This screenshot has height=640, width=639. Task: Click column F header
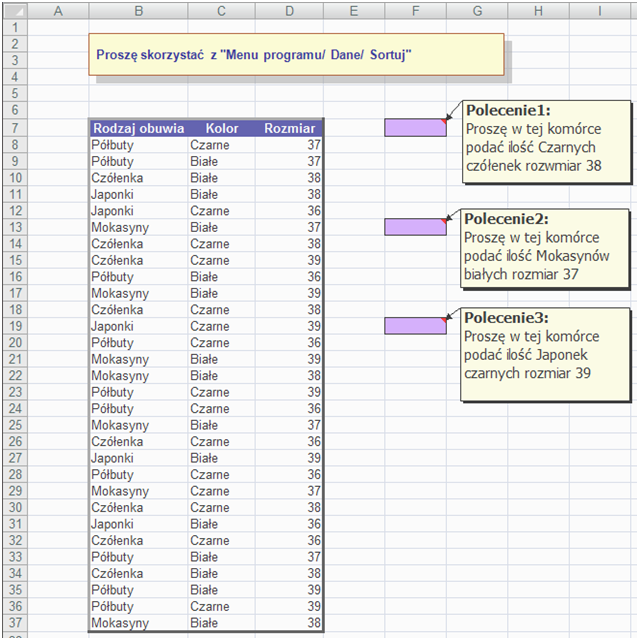coord(415,11)
